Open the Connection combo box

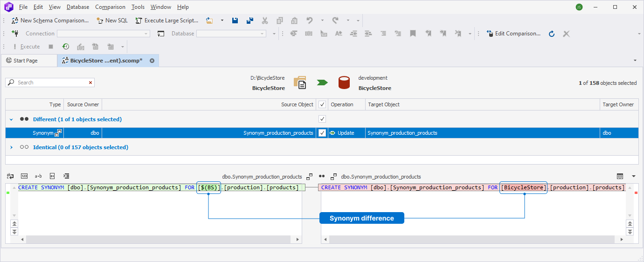(104, 34)
